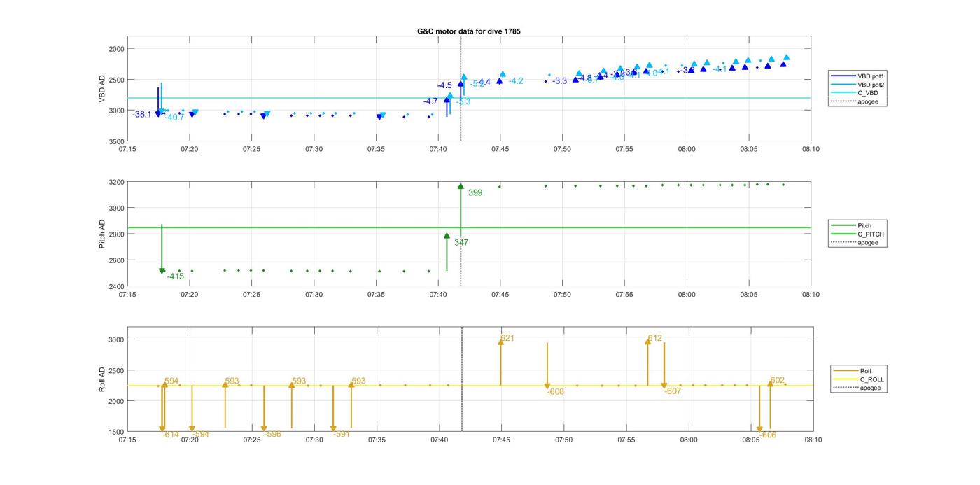
Task: Click the "3200" tick on the Pitch axis
Action: (x=116, y=182)
